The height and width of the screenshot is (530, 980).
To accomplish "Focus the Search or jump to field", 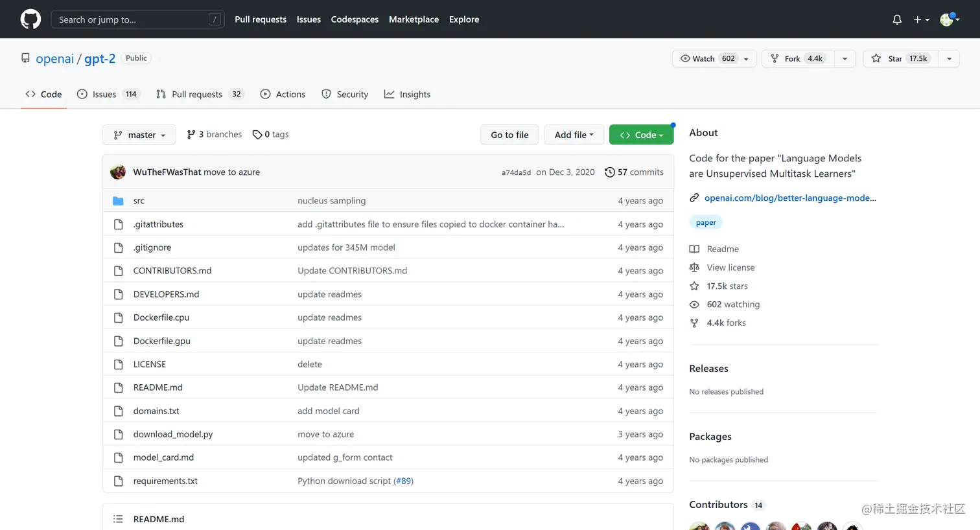I will (137, 19).
